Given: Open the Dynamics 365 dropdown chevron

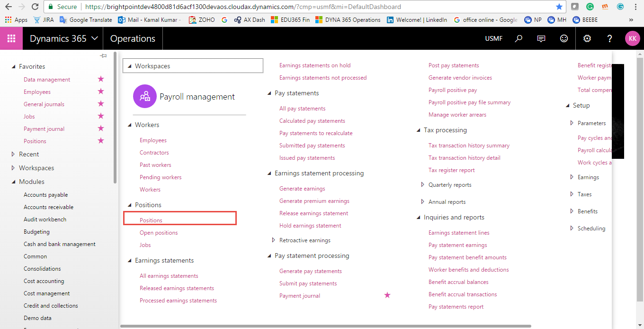Looking at the screenshot, I should click(94, 38).
